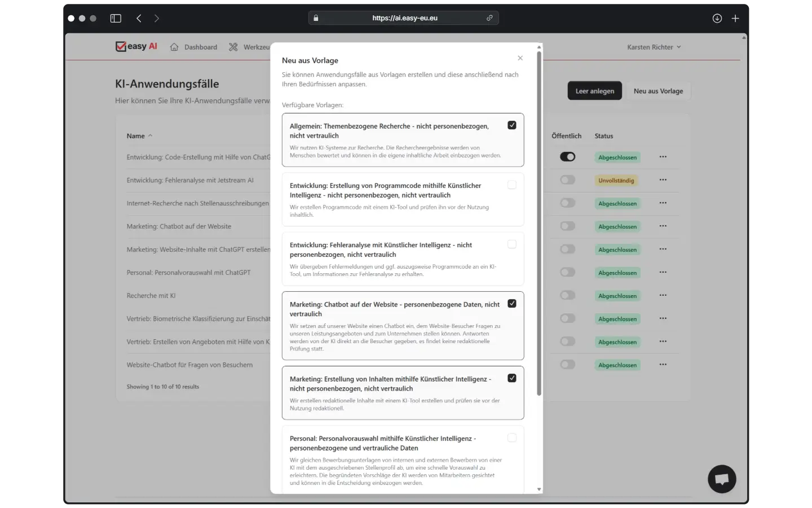Open Dashboard via the home icon
812x508 pixels.
pyautogui.click(x=174, y=47)
